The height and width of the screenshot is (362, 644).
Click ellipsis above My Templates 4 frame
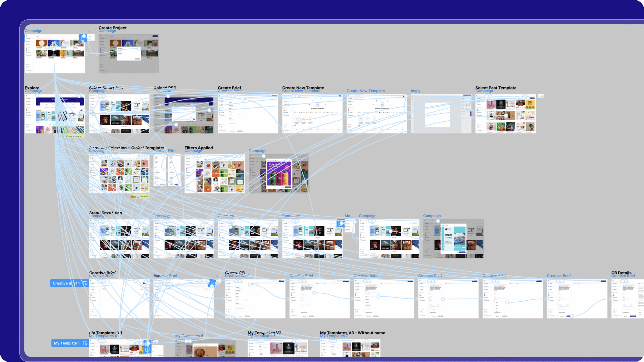153,337
